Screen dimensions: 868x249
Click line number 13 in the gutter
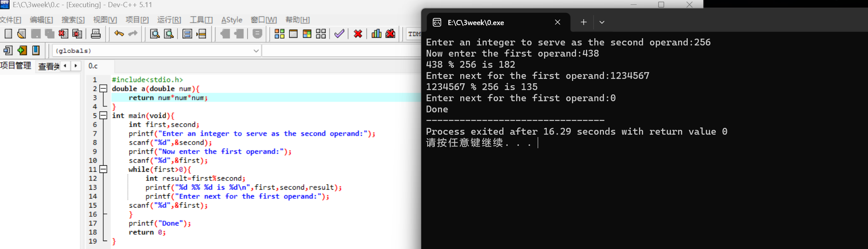(93, 187)
